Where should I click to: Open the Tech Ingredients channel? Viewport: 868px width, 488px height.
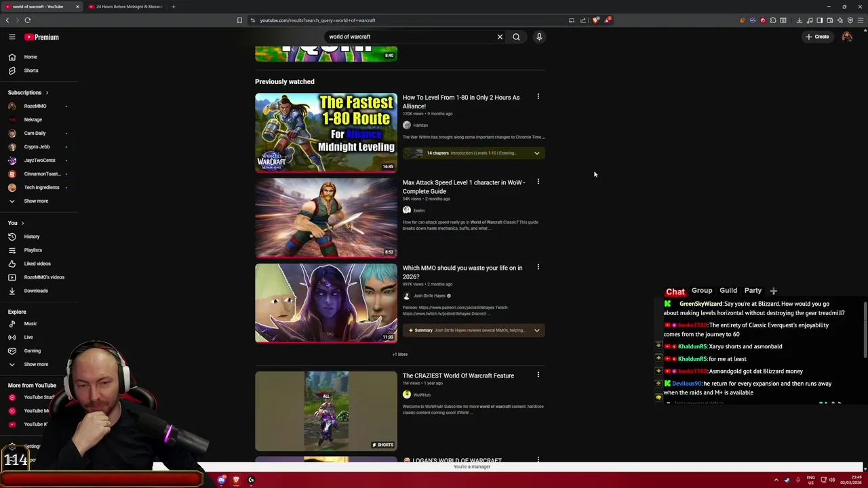point(41,187)
